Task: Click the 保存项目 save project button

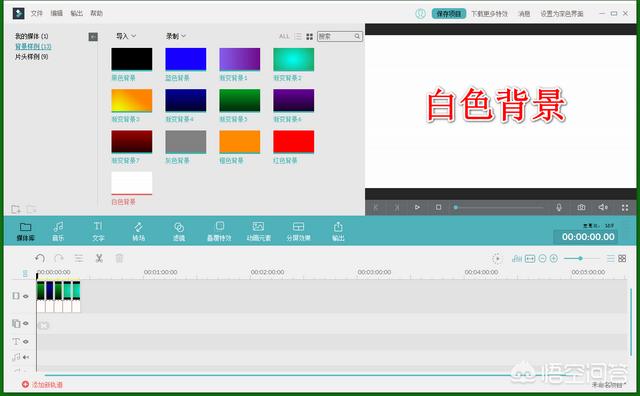Action: 449,13
